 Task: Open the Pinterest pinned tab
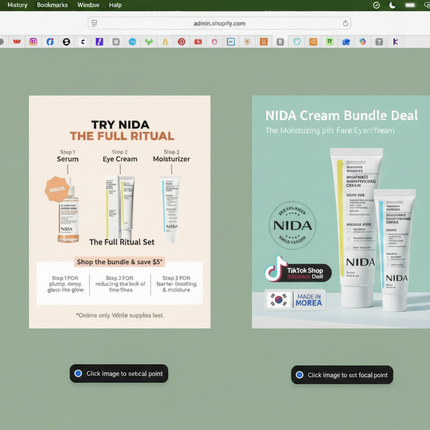182,42
